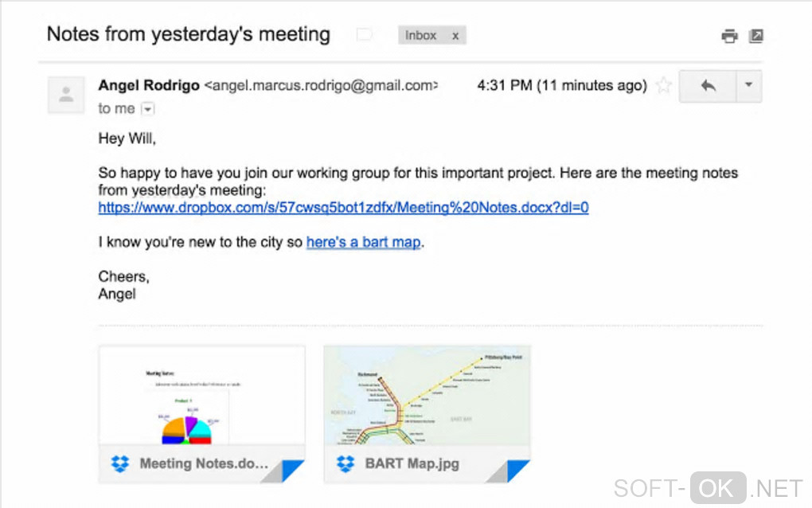Remove the Inbox label with its x
This screenshot has width=812, height=508.
pyautogui.click(x=455, y=36)
